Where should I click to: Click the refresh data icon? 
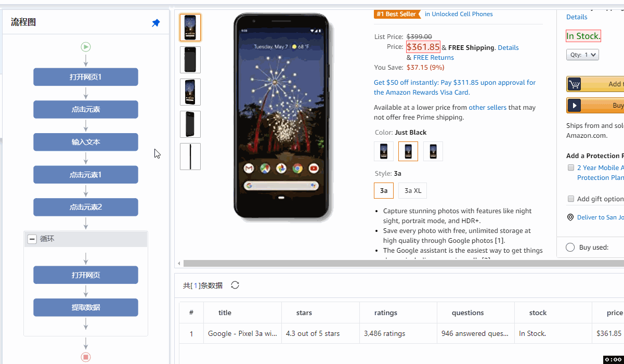[235, 285]
